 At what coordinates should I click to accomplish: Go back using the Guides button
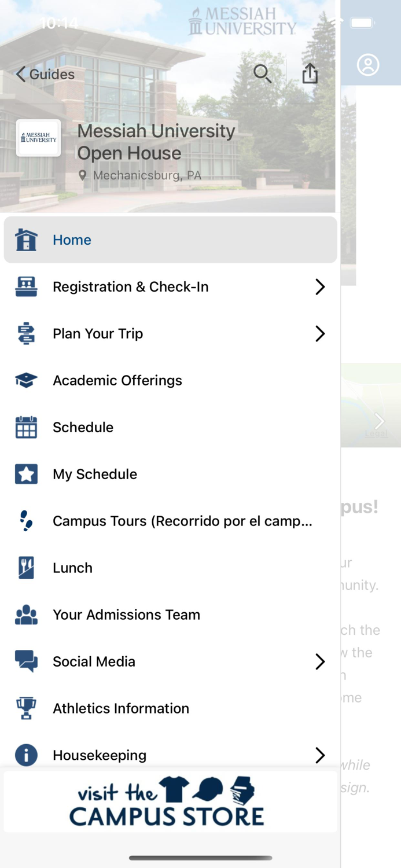(43, 74)
